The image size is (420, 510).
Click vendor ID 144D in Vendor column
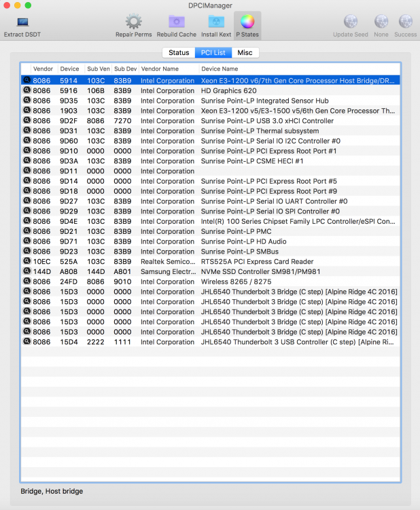(41, 271)
